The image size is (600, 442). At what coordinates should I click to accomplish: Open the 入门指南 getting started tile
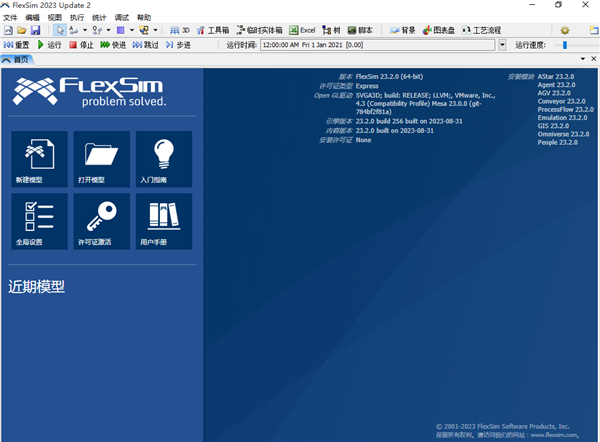[164, 160]
